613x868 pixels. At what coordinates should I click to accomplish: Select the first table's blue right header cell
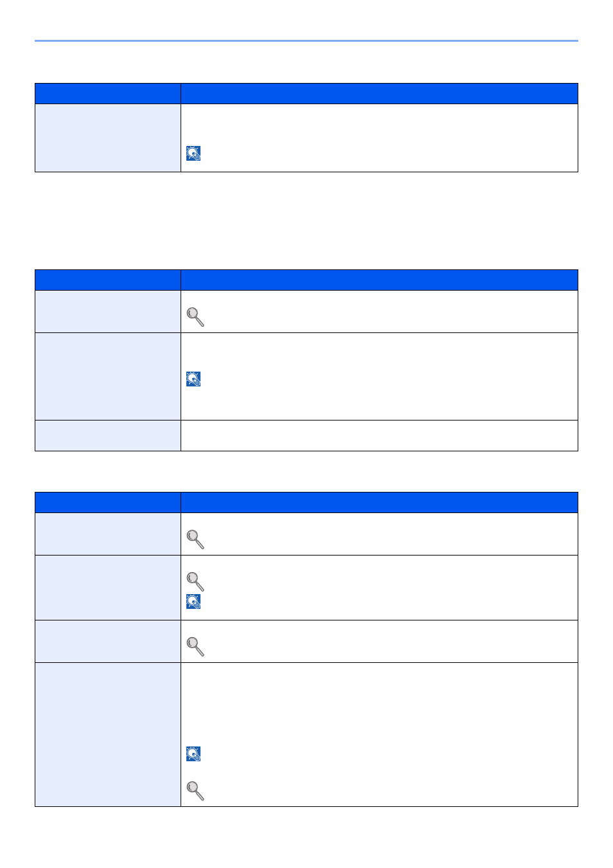click(x=379, y=93)
